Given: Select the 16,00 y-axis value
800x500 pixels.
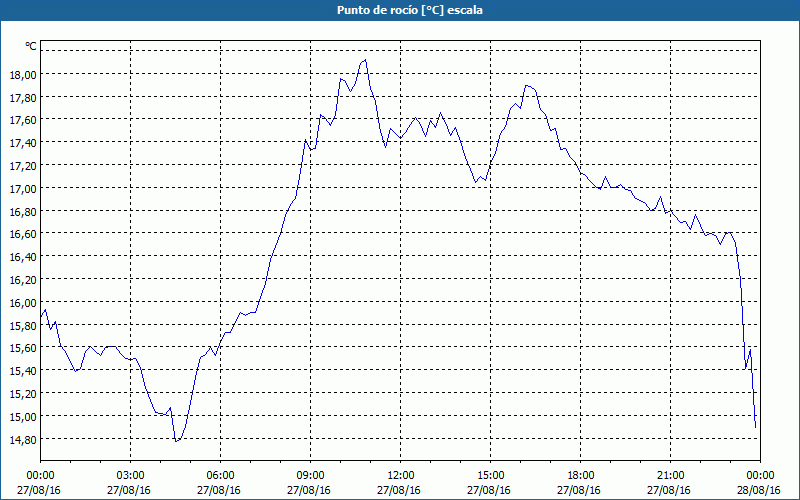Looking at the screenshot, I should click(x=23, y=303).
